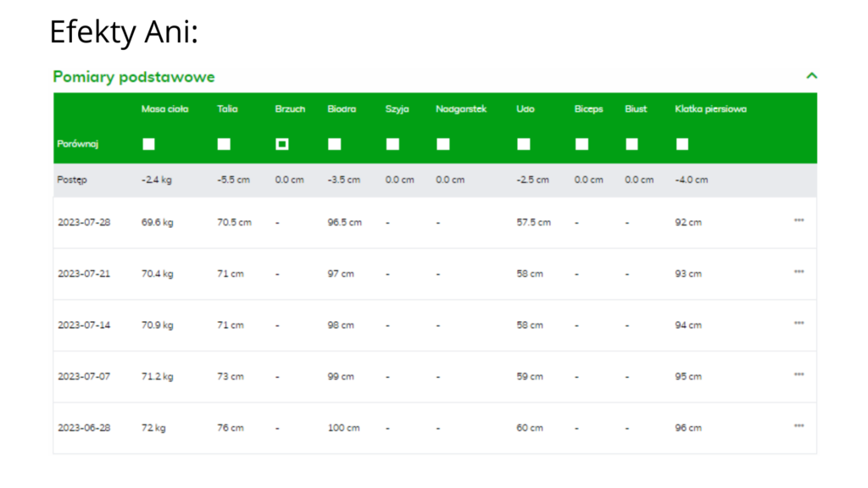
Task: Toggle the Biust compare checkbox
Action: 632,144
